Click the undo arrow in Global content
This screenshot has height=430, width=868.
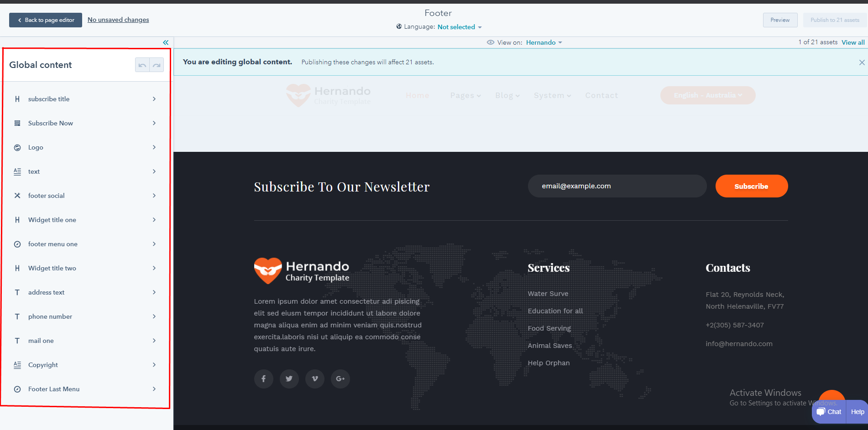[x=142, y=65]
